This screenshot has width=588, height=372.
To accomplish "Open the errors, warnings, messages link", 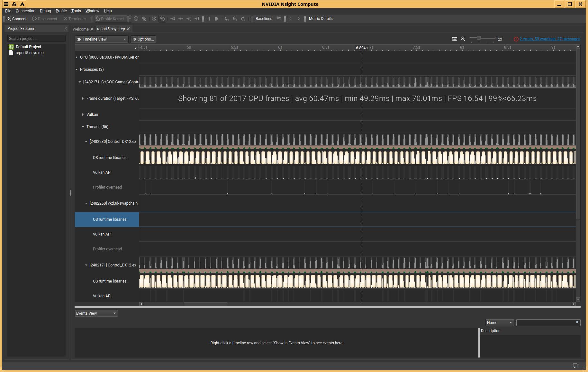I will point(550,39).
